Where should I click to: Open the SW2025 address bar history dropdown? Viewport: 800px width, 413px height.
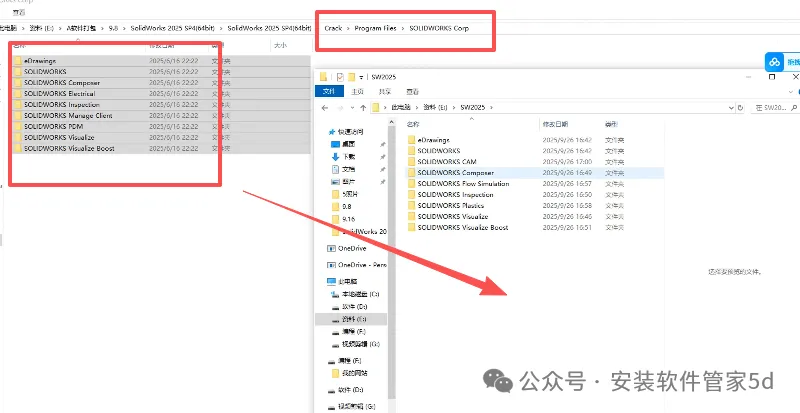[x=731, y=108]
